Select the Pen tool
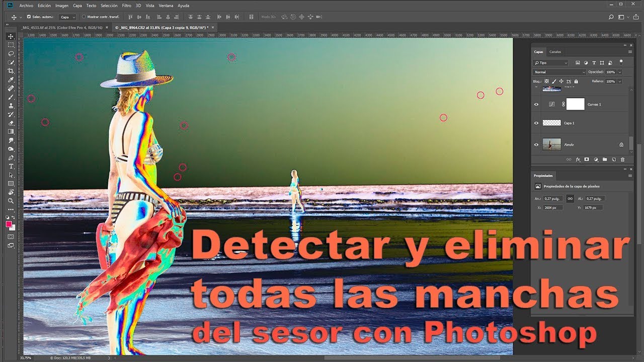 click(x=11, y=157)
